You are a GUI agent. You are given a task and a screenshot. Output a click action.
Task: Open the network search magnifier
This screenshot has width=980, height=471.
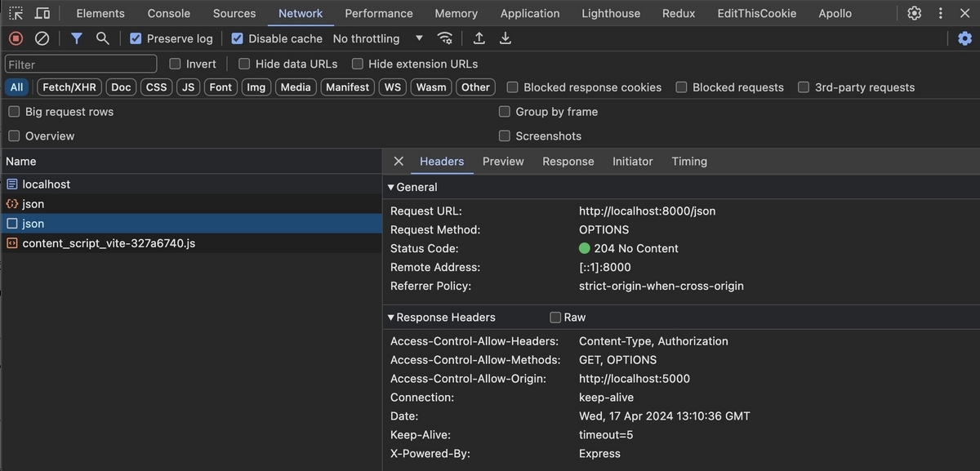point(102,38)
